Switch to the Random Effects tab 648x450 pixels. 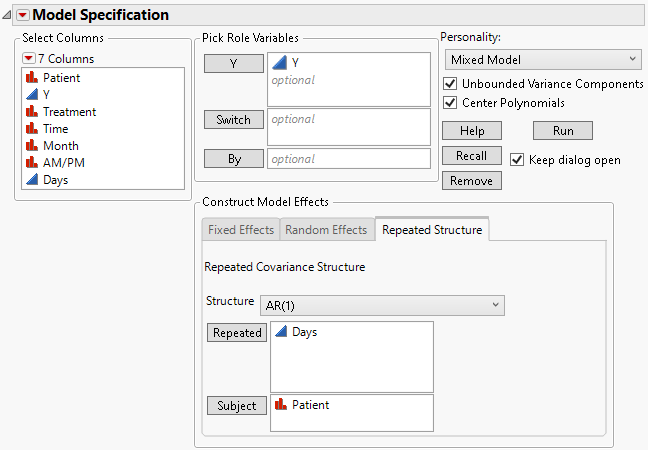326,230
